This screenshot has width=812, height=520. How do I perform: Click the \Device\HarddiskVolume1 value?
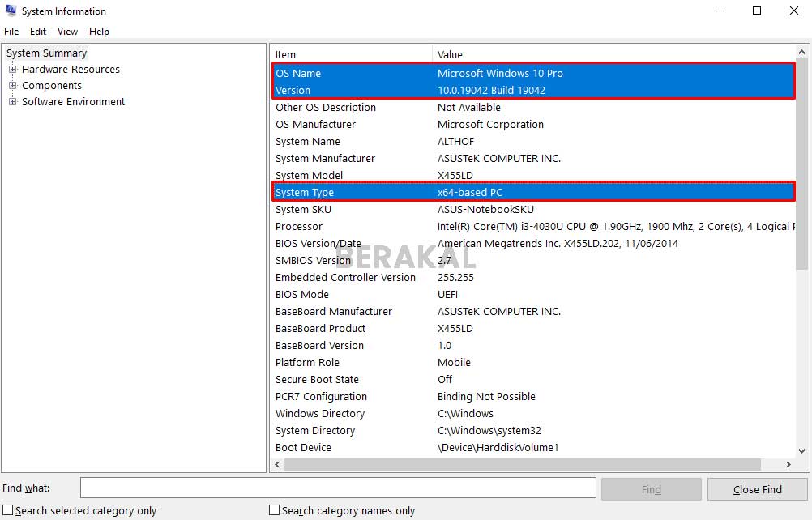[498, 448]
